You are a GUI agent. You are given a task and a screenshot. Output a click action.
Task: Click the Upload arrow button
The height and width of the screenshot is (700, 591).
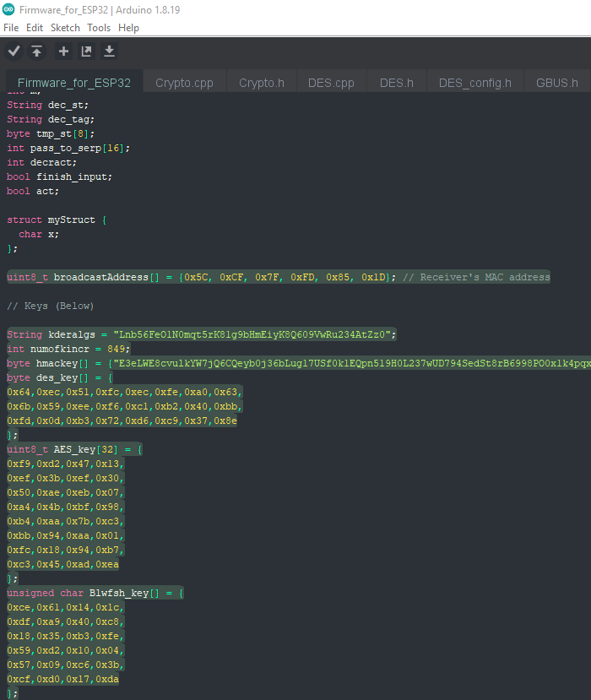pos(36,52)
